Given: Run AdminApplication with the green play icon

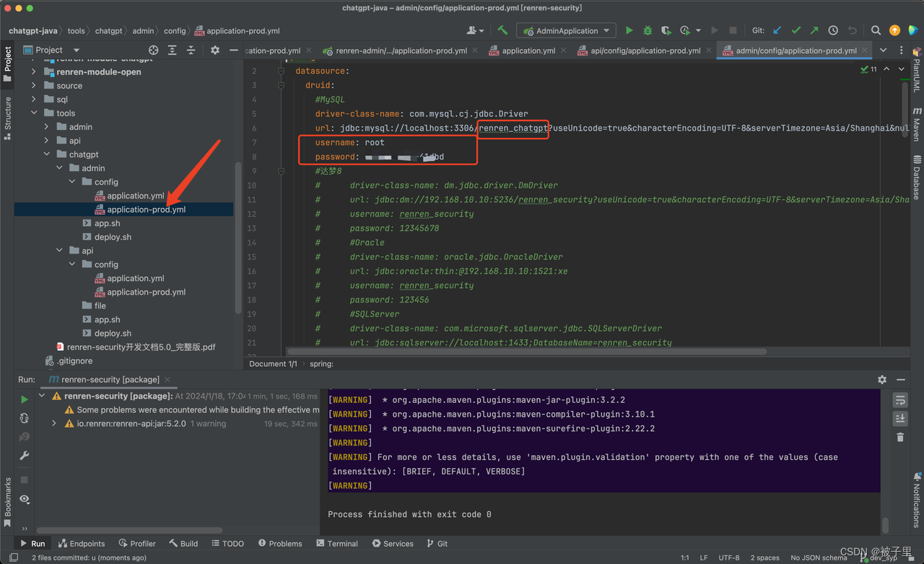Looking at the screenshot, I should [629, 30].
